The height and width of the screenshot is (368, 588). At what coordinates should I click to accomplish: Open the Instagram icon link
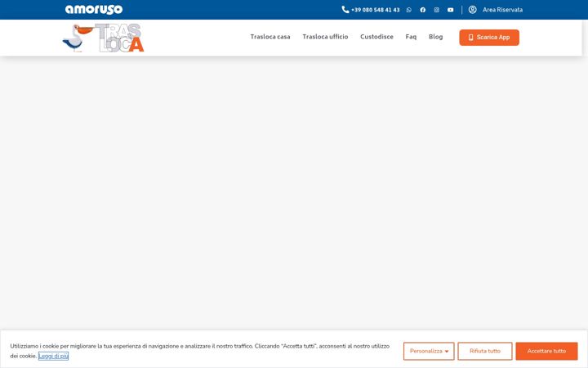pyautogui.click(x=436, y=10)
